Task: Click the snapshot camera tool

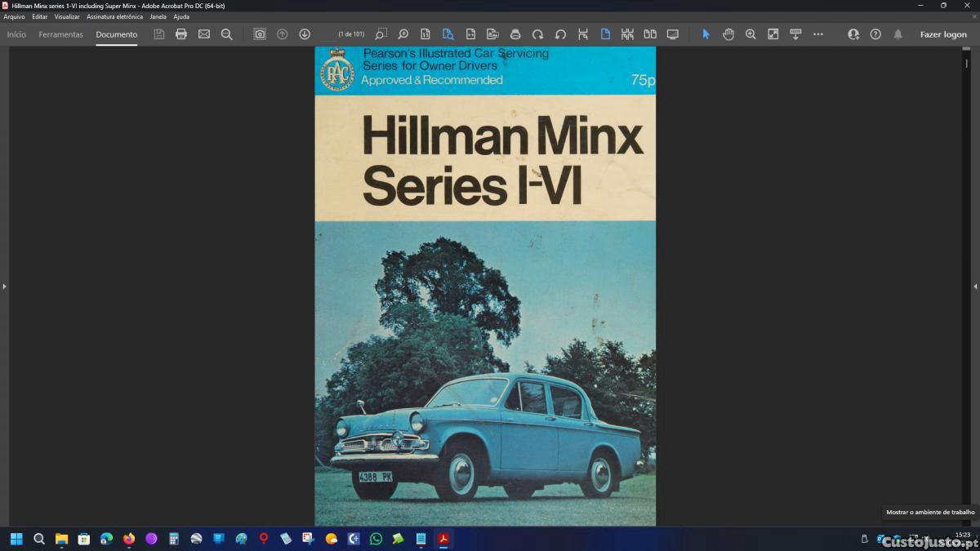Action: (x=260, y=34)
